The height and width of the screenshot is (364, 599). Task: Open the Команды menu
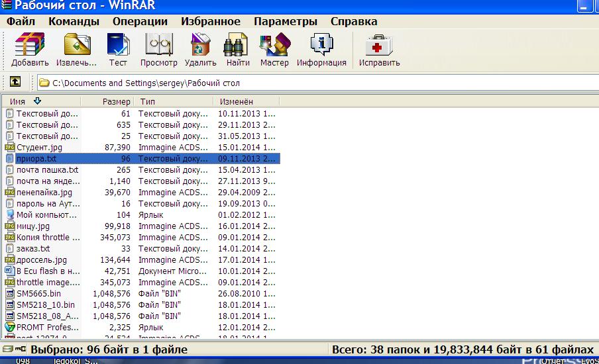pos(74,21)
